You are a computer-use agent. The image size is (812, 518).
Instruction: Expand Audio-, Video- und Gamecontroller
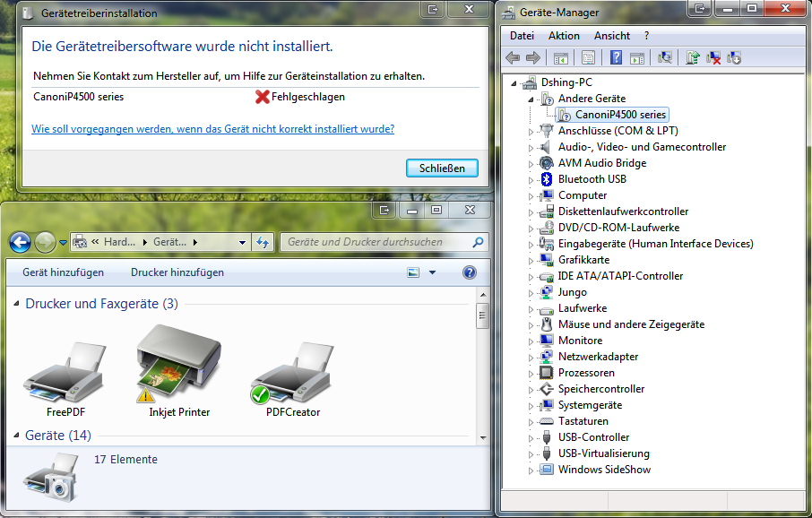531,148
